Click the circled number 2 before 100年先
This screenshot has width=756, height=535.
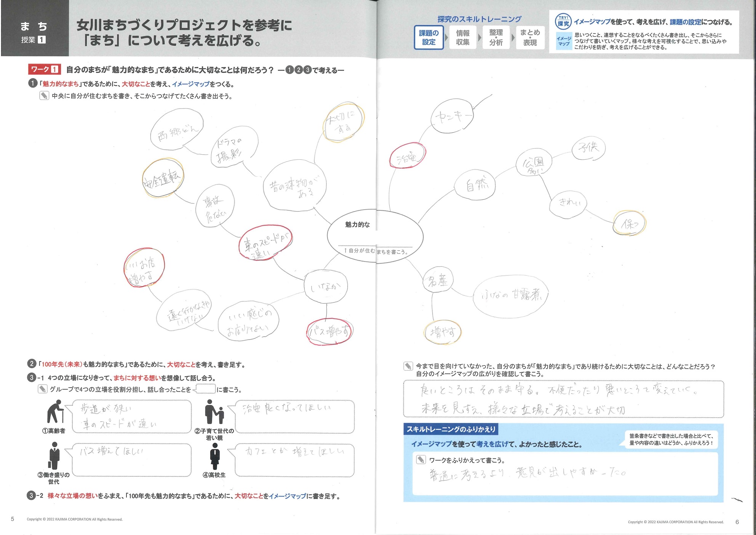(x=32, y=364)
